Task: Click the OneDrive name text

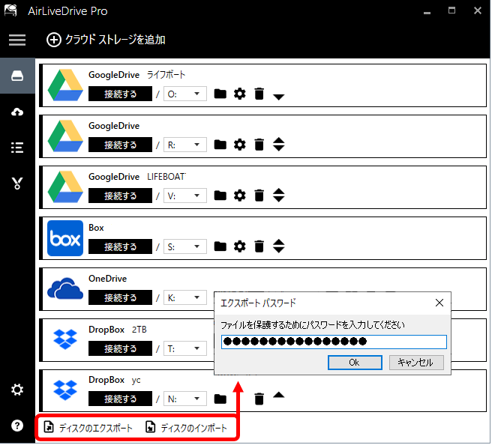Action: (108, 279)
